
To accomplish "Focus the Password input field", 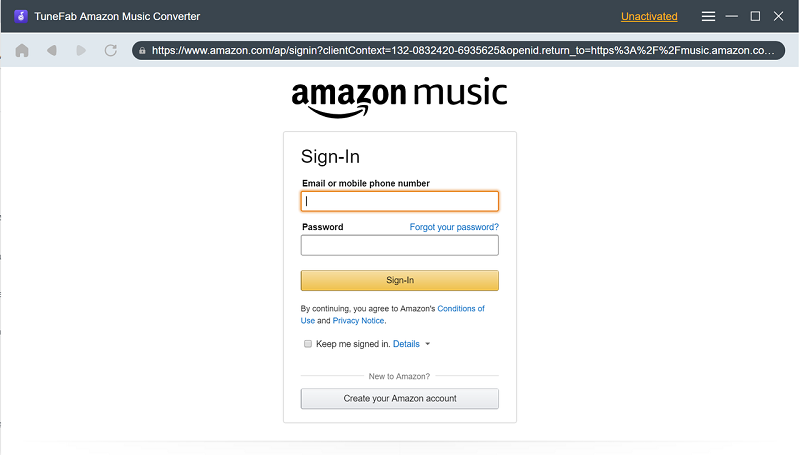I will click(400, 245).
